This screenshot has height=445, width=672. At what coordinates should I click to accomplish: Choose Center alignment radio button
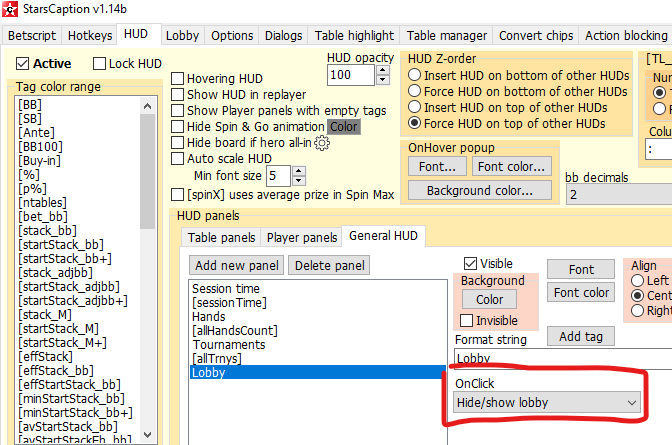coord(638,295)
